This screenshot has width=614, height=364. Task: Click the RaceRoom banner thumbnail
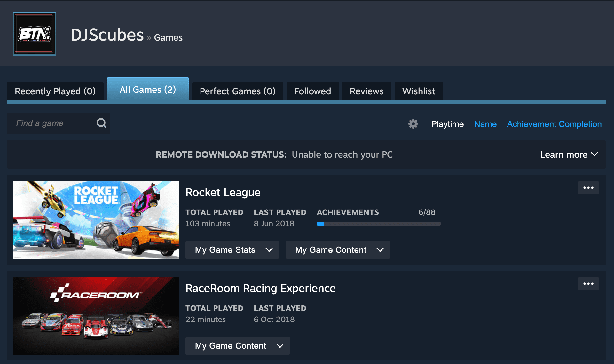[96, 316]
